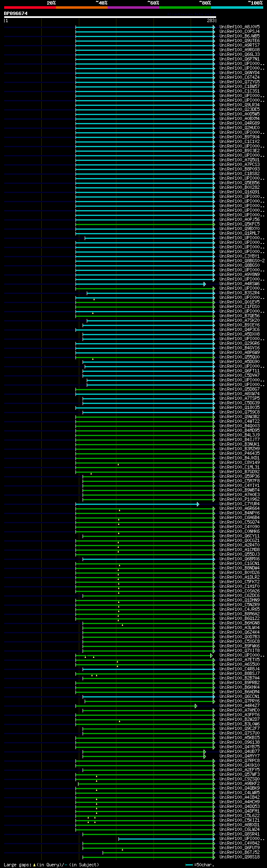
Task: Open hit UniRef100_Q1RML7
Action: (x=239, y=233)
